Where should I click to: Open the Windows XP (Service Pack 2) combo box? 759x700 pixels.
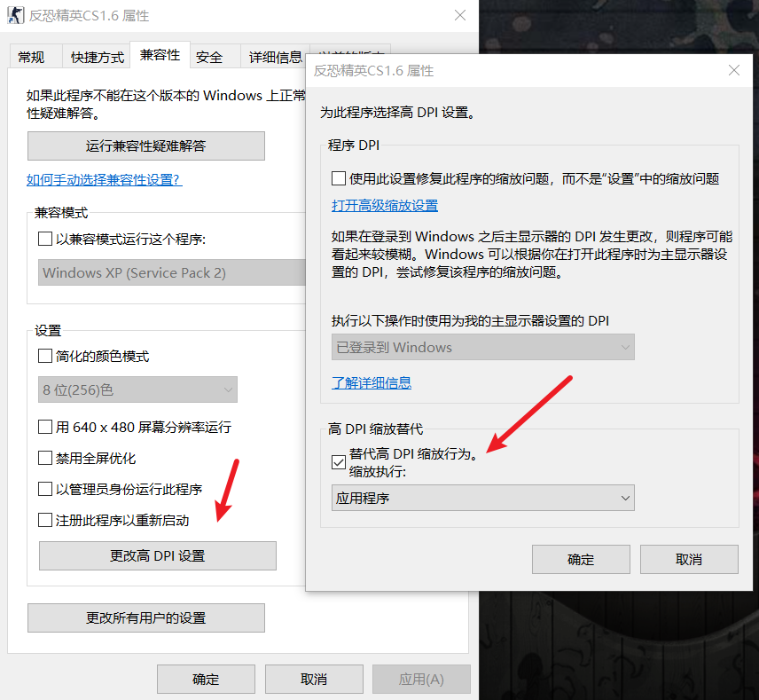[172, 272]
